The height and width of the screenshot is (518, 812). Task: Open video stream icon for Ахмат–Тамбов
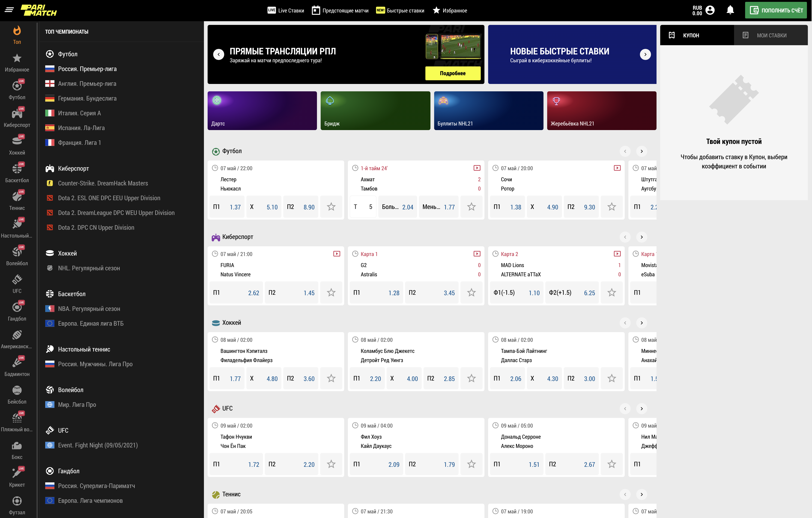(477, 168)
